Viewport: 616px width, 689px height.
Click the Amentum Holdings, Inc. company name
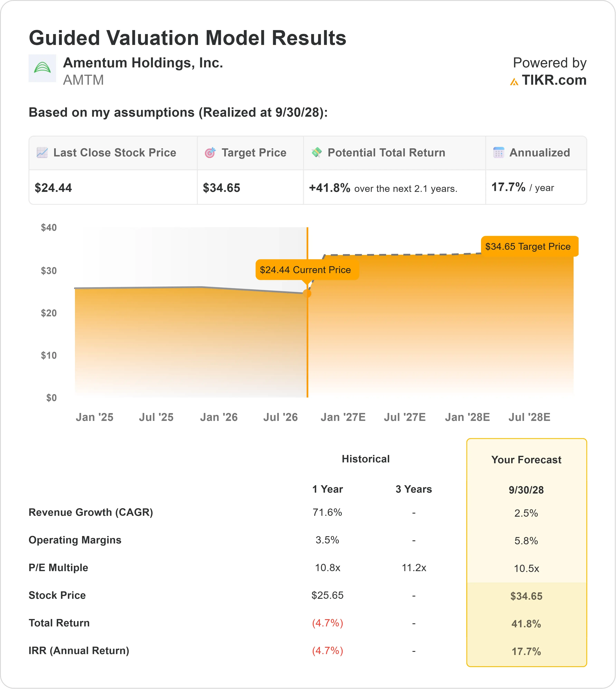[x=143, y=63]
